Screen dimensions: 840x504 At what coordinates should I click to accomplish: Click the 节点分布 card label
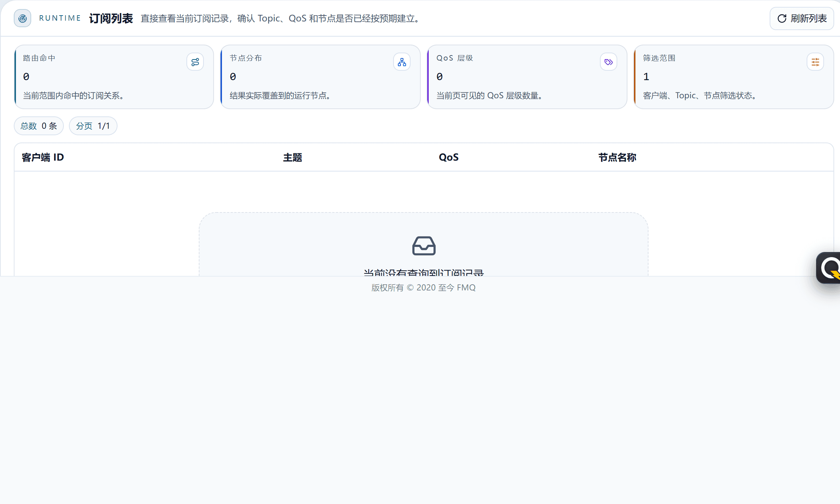pyautogui.click(x=246, y=58)
